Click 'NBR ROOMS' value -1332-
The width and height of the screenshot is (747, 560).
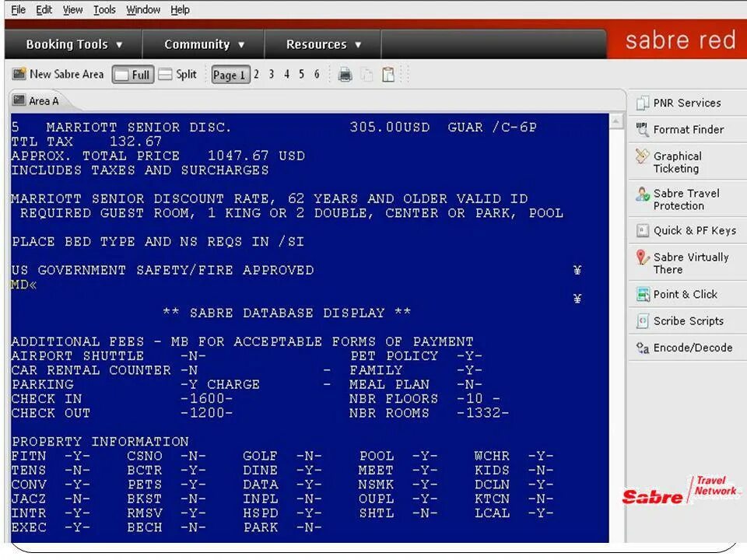(482, 413)
